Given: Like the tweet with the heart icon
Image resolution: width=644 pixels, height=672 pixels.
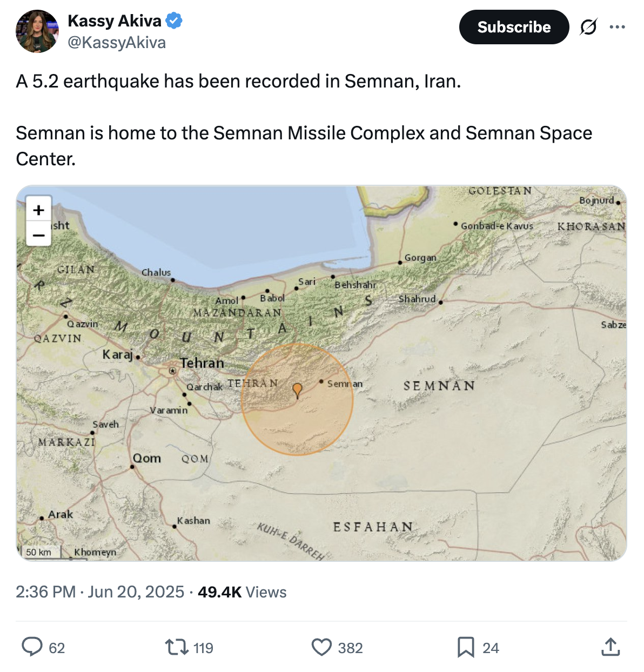Looking at the screenshot, I should point(321,647).
